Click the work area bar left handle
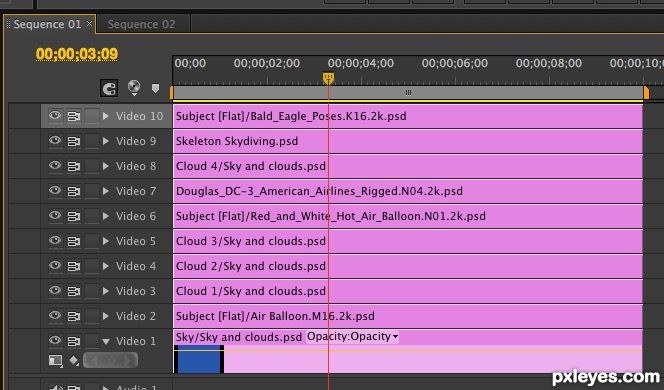 (x=172, y=93)
